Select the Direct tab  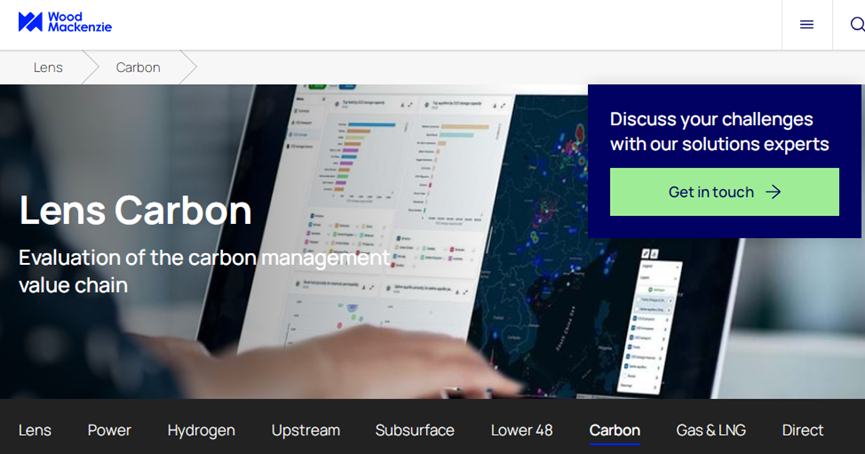click(803, 430)
